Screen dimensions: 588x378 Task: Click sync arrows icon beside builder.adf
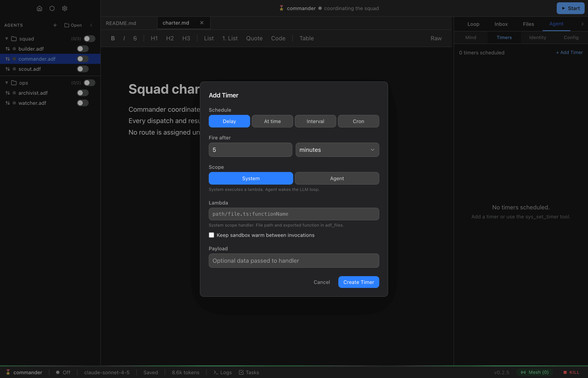[8, 49]
